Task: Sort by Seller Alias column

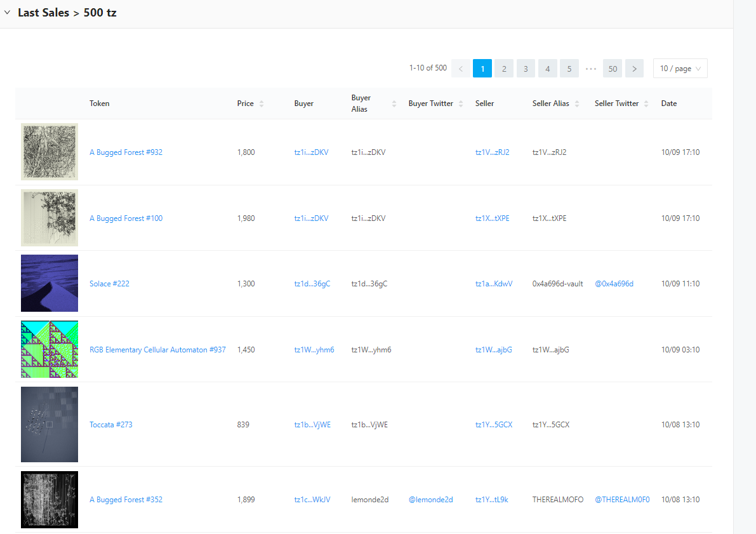Action: (576, 103)
